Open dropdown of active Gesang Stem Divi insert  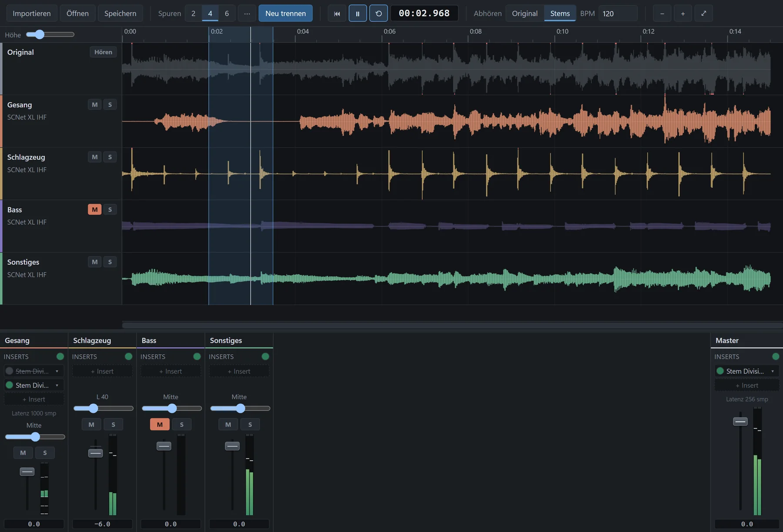(57, 385)
